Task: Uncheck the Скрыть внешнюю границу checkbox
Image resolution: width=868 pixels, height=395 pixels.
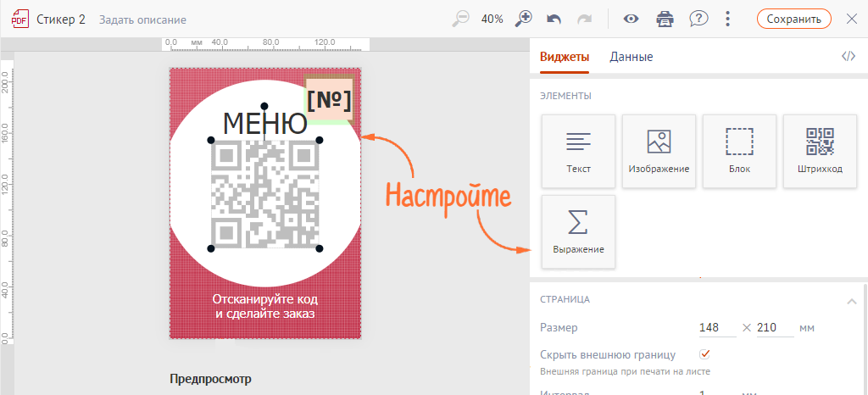Action: pyautogui.click(x=705, y=353)
